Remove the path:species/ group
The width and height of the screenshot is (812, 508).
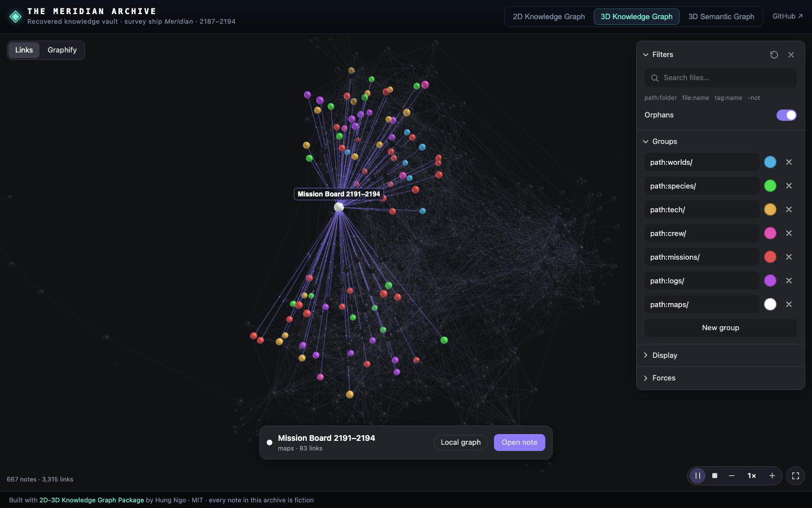coord(789,186)
